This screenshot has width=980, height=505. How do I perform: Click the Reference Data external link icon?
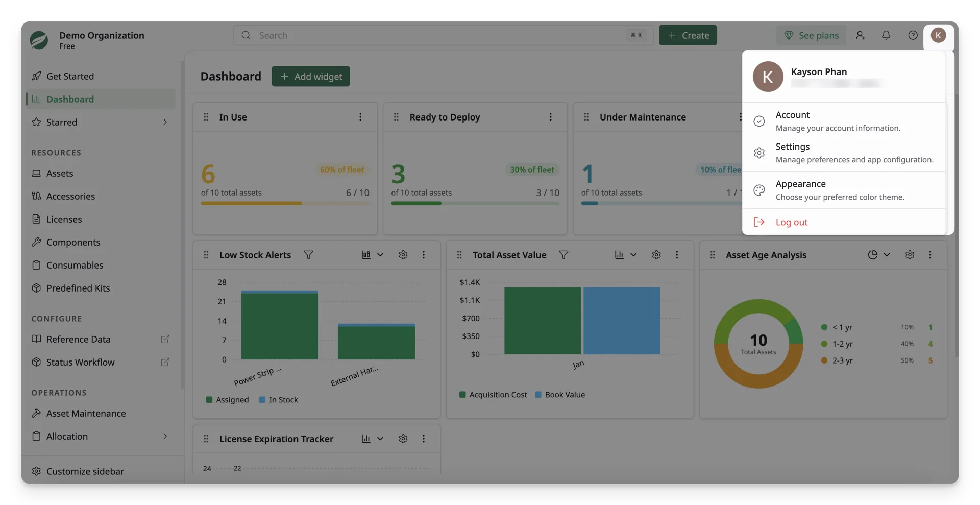tap(165, 339)
